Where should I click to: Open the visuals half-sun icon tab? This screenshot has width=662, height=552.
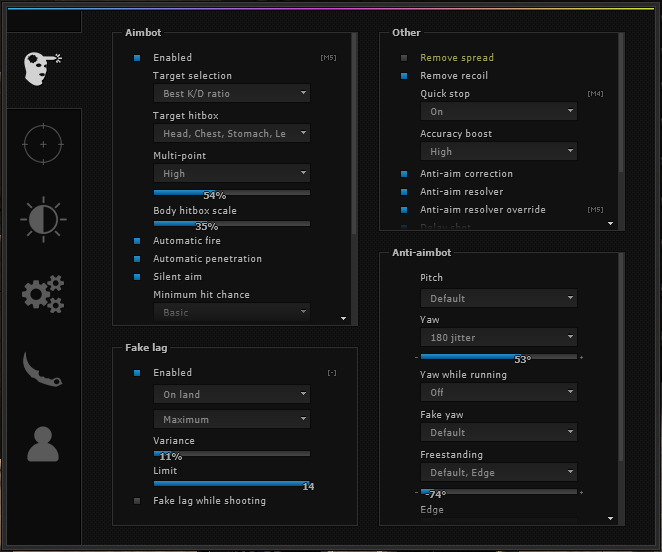42,218
